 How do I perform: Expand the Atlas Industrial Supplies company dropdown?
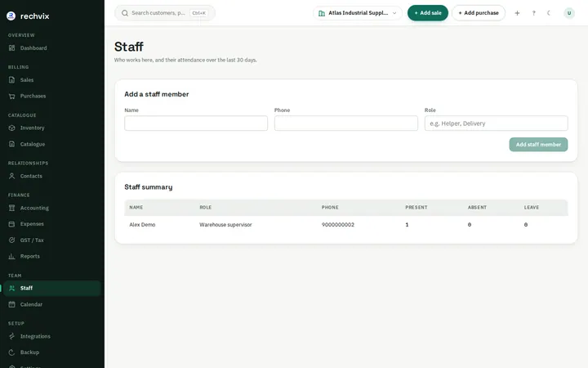coord(358,13)
